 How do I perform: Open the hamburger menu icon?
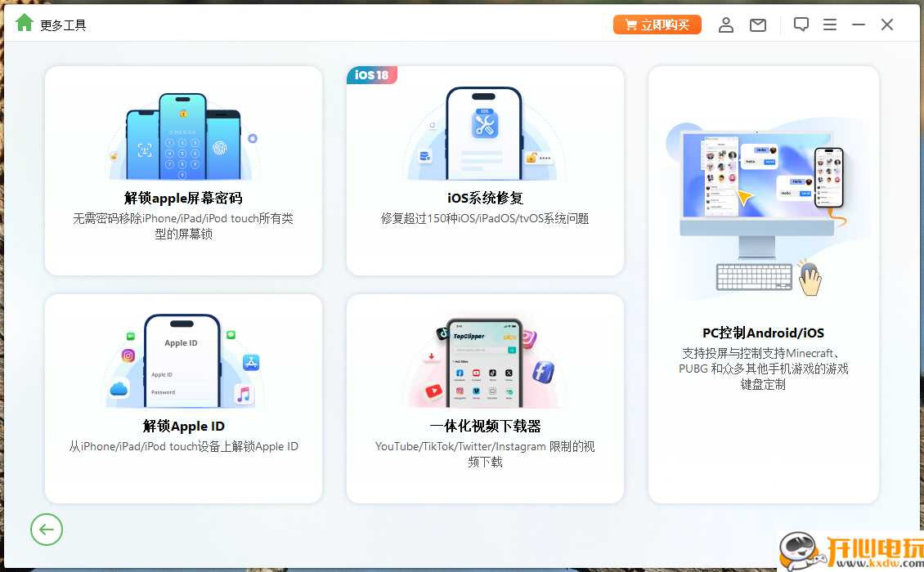coord(830,24)
